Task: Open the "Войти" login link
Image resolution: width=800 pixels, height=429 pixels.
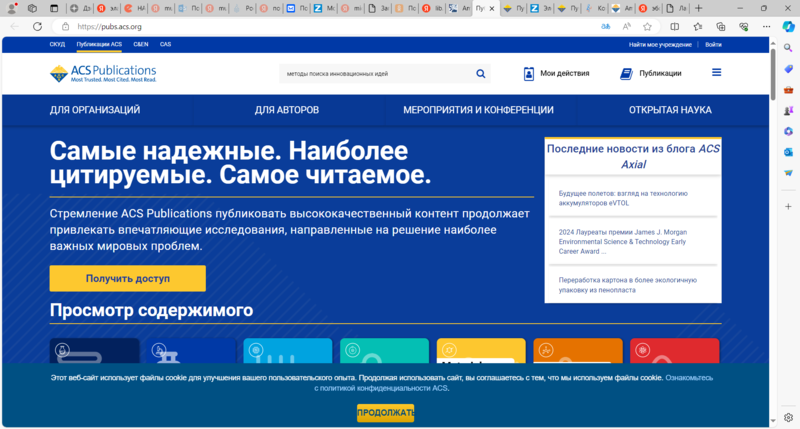Action: click(x=713, y=45)
